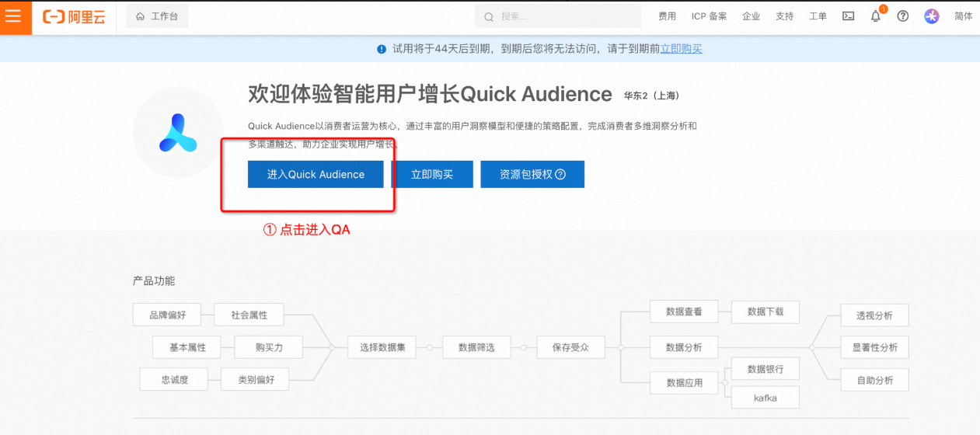Click the Alibaba Cloud logo
Screen dimensions: 980x435
coord(74,16)
